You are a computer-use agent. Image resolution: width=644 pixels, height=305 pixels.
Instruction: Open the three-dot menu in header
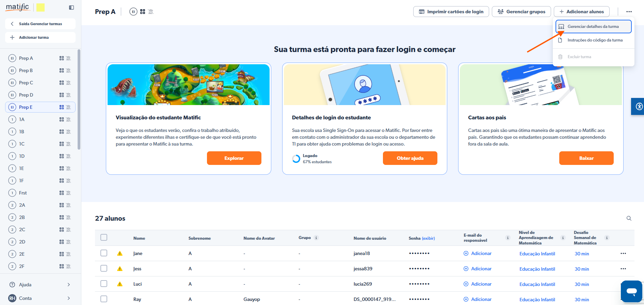tap(629, 12)
